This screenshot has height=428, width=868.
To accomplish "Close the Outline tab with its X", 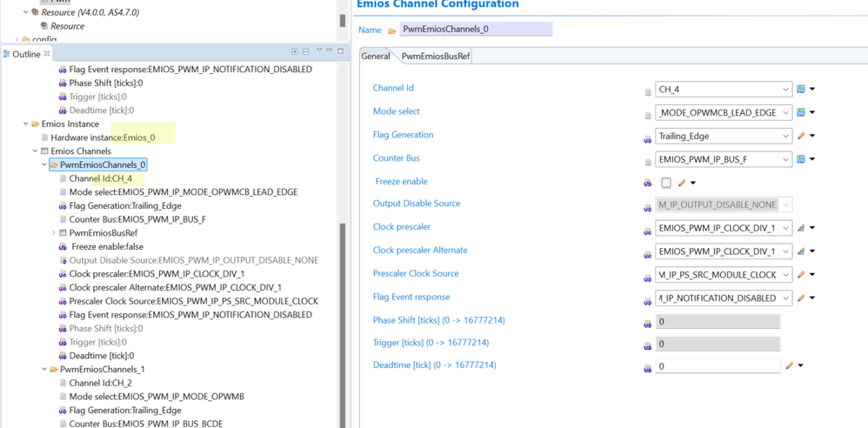I will 47,54.
